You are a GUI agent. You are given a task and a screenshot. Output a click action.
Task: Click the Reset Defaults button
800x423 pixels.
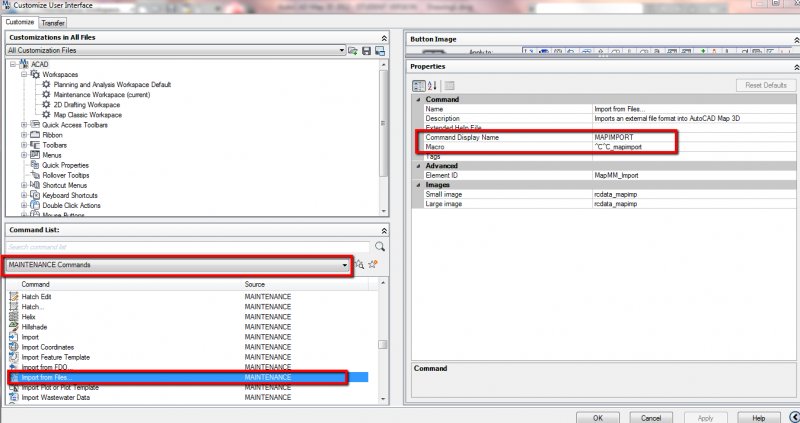click(x=766, y=85)
